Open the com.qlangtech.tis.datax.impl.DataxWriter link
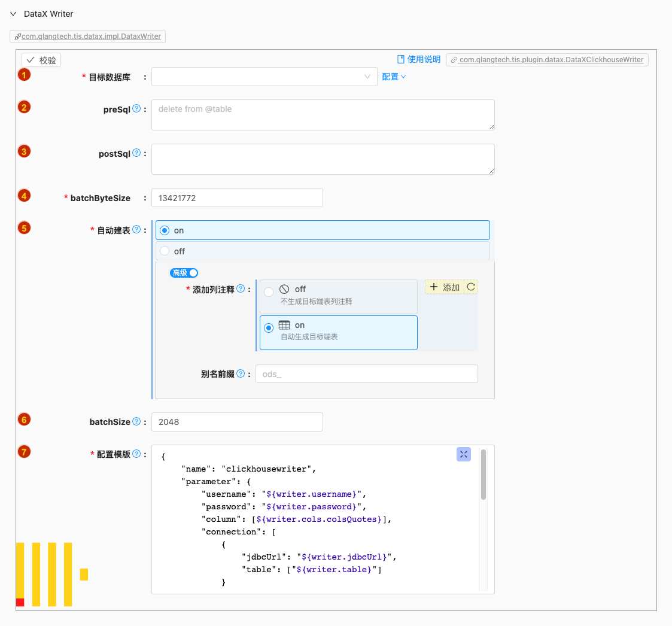Screen dimensions: 672x626 [x=87, y=37]
